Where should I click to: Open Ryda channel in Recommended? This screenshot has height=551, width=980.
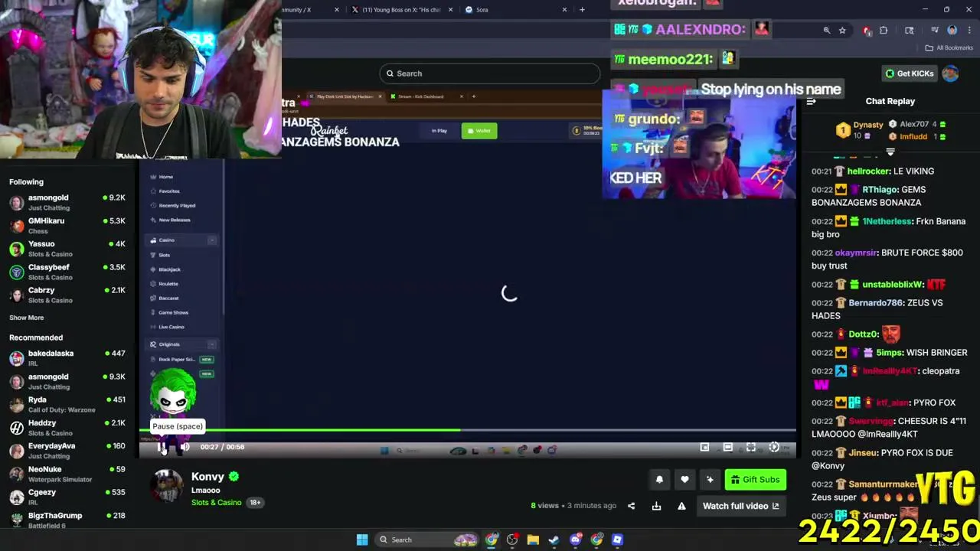click(x=67, y=404)
